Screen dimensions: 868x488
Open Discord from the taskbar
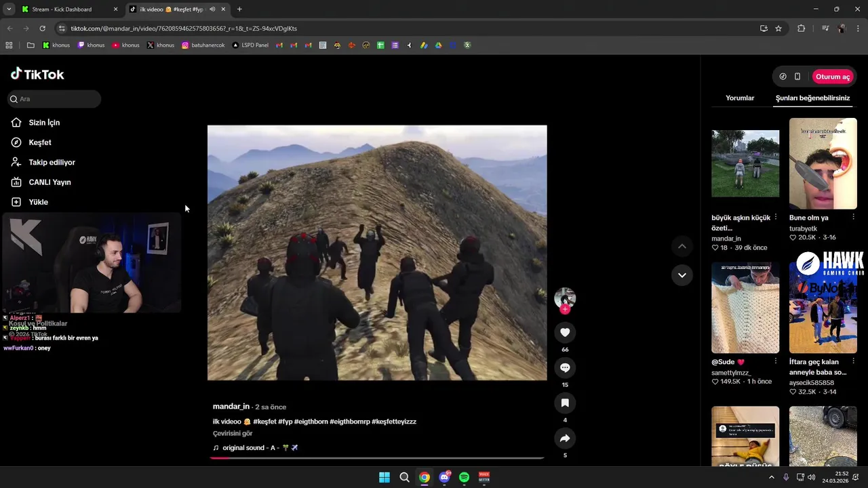444,477
